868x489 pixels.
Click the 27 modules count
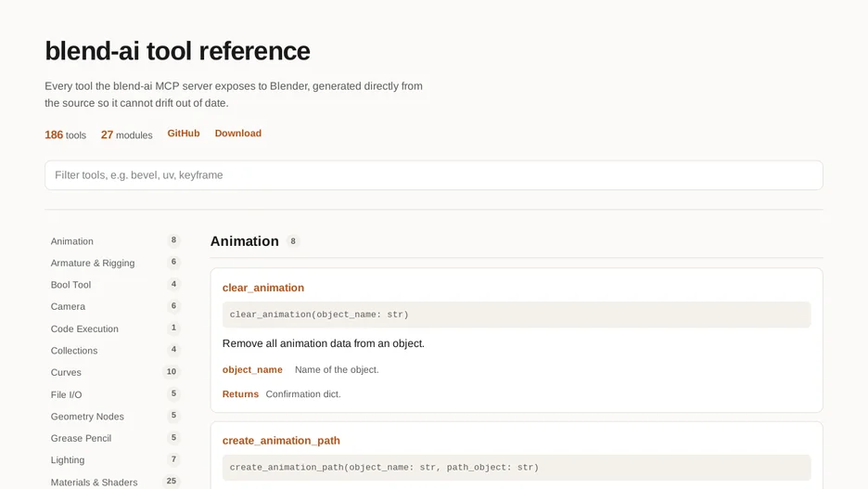tap(126, 135)
